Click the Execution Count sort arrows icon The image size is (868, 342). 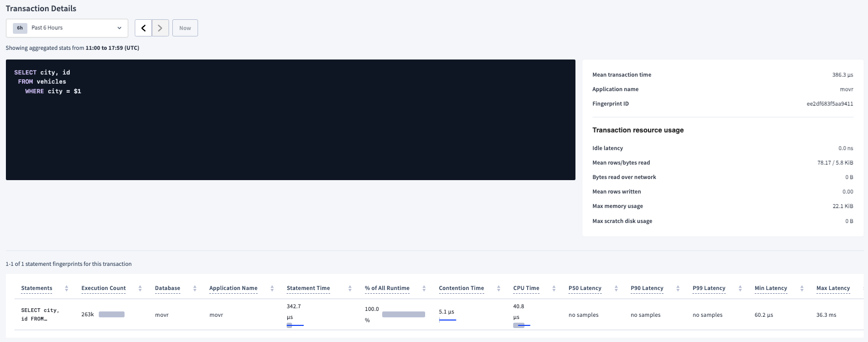click(x=140, y=288)
